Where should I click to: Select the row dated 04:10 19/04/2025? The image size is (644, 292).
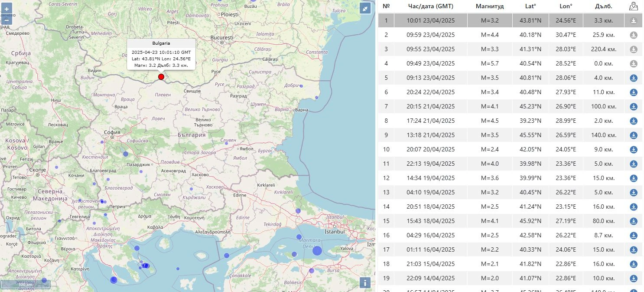[510, 192]
